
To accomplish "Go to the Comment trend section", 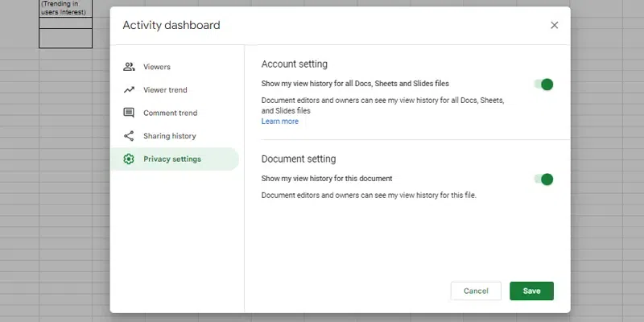I will [x=170, y=113].
